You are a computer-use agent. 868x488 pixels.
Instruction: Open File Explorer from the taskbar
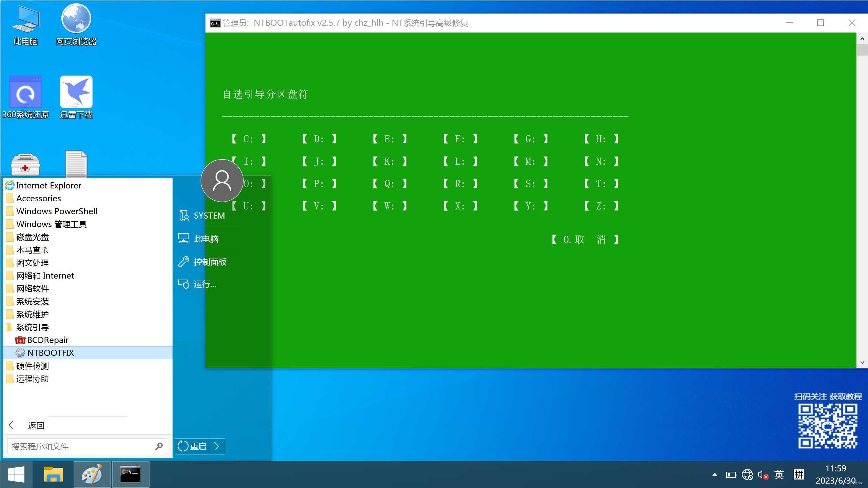click(53, 474)
